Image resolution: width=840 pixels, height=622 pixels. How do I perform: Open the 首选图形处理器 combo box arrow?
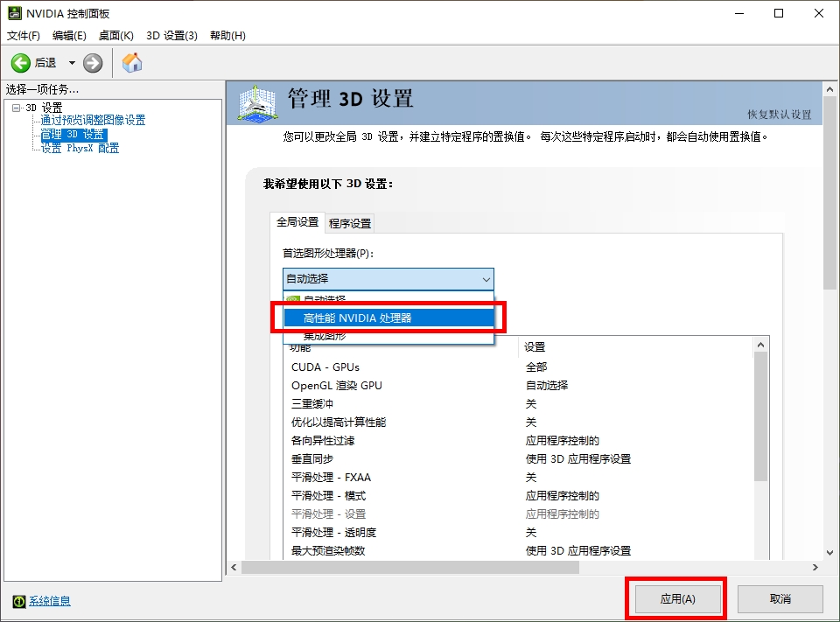tap(487, 278)
